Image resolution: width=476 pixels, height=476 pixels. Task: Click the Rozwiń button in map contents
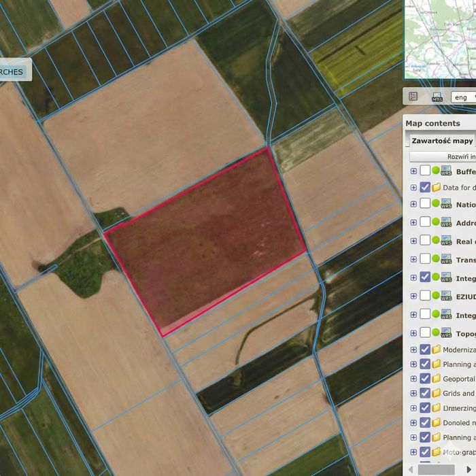[443, 156]
